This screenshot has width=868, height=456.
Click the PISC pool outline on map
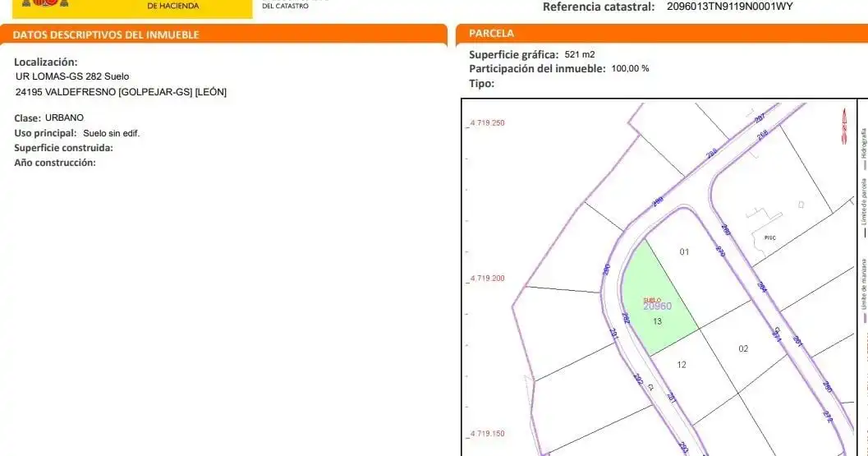(769, 237)
